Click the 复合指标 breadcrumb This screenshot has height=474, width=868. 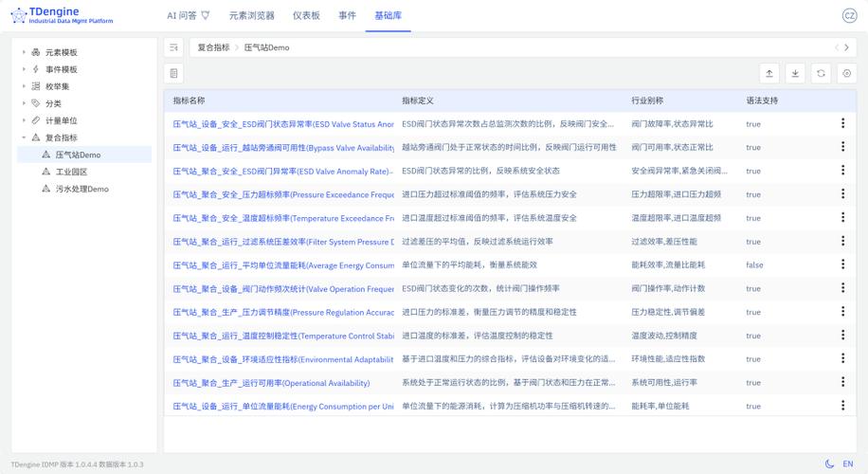click(213, 47)
